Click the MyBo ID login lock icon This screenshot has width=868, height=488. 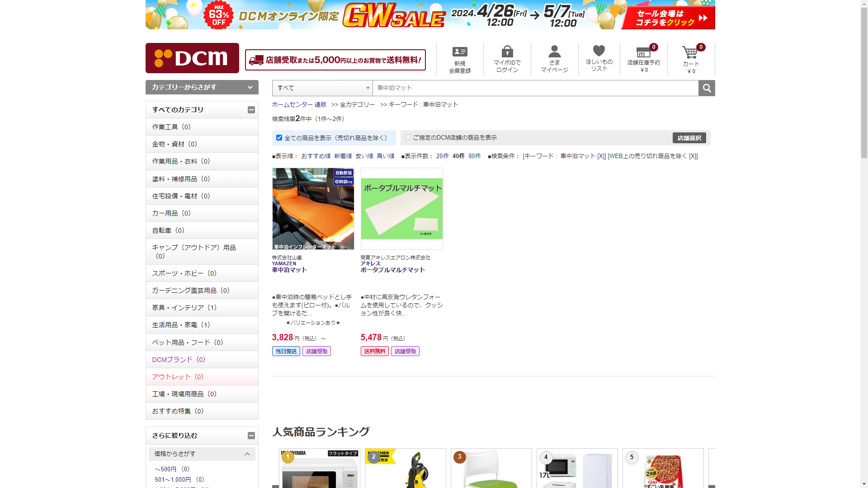coord(507,51)
